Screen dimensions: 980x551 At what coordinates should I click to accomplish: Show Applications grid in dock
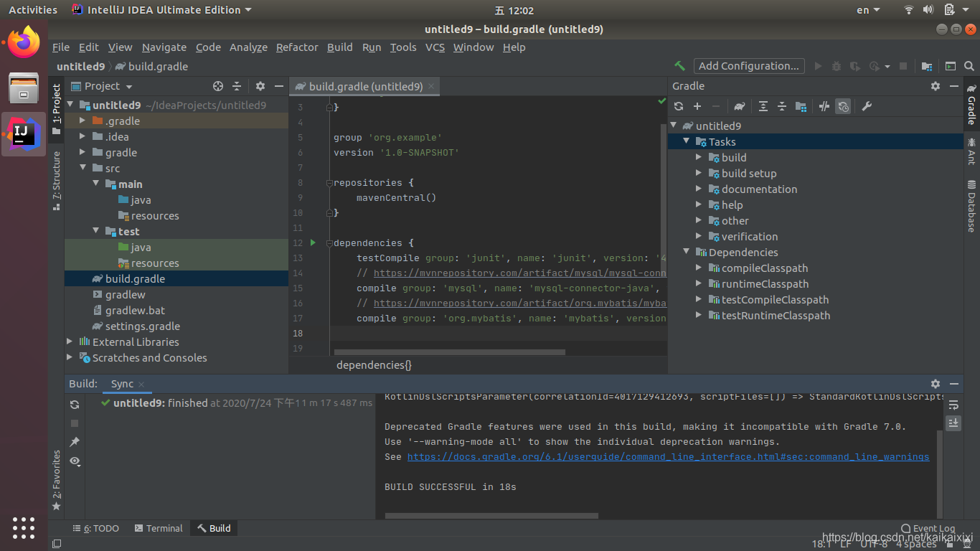[24, 528]
